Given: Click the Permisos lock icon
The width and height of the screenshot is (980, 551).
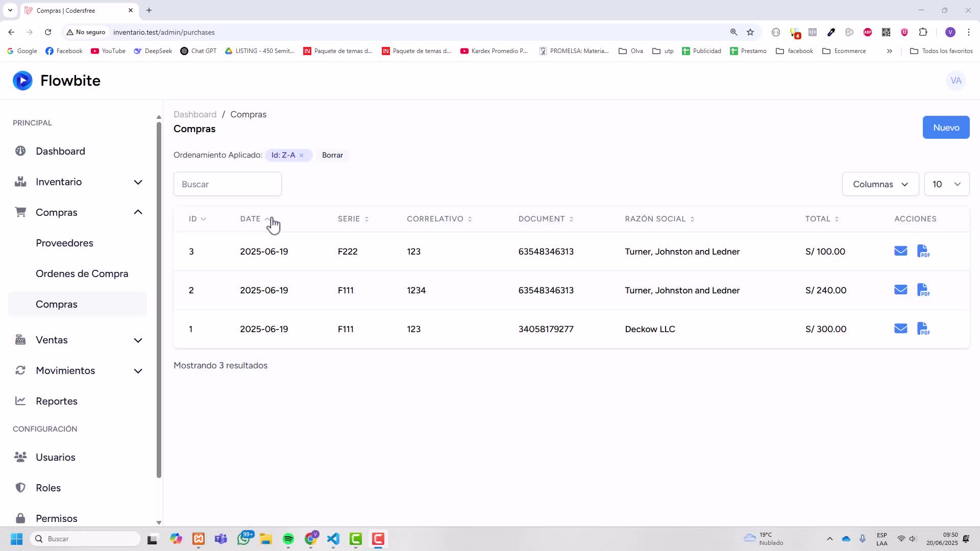Looking at the screenshot, I should pos(20,518).
